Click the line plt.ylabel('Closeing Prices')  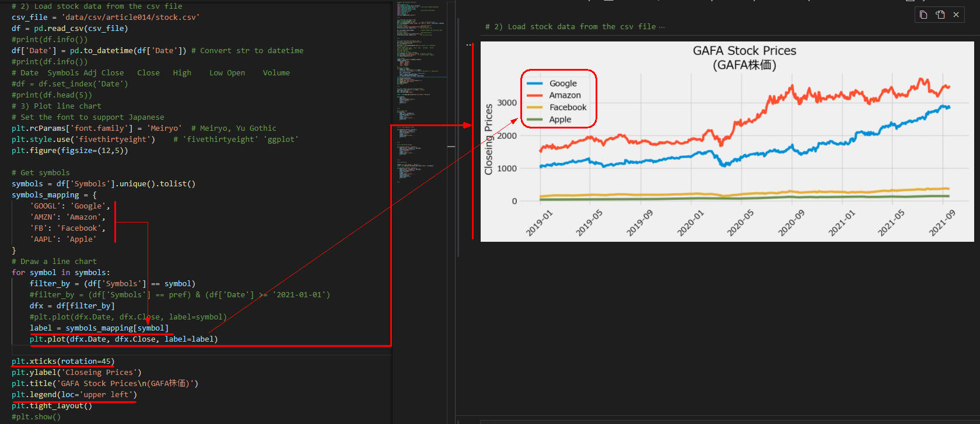(76, 373)
